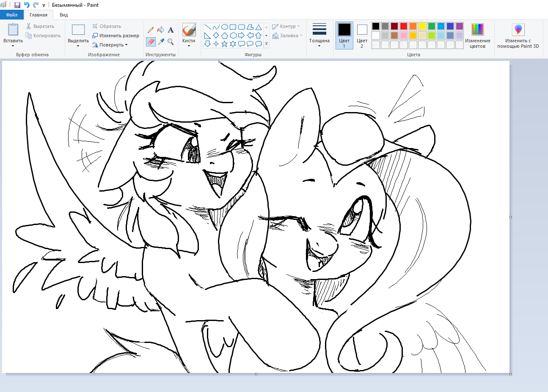548x392 pixels.
Task: Pick the green color swatch
Action: point(432,26)
